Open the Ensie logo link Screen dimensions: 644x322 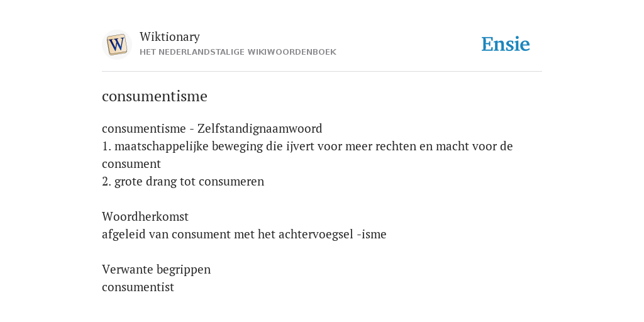tap(505, 44)
